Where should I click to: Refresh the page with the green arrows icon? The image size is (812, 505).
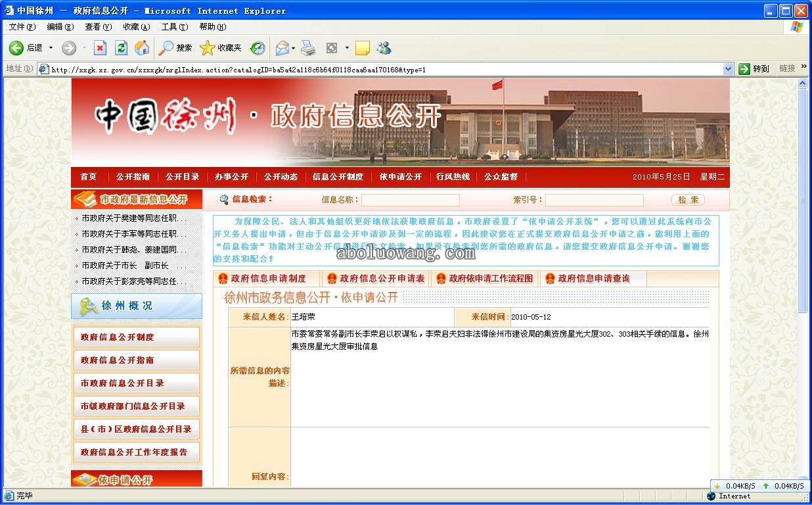coord(121,48)
